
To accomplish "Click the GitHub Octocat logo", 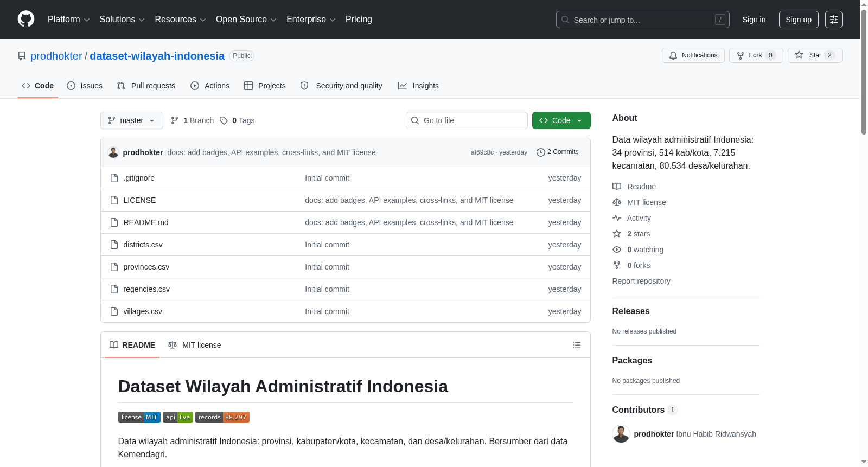I will coord(26,19).
